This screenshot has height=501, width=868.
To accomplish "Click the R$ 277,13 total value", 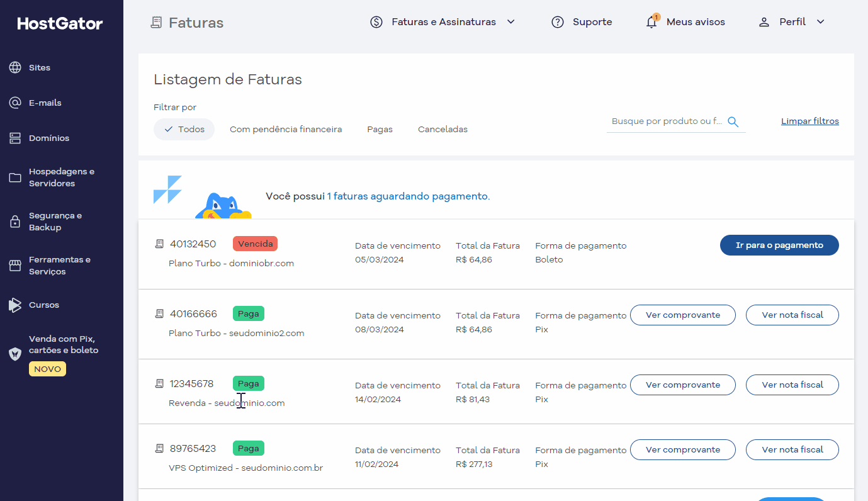I will tap(474, 464).
